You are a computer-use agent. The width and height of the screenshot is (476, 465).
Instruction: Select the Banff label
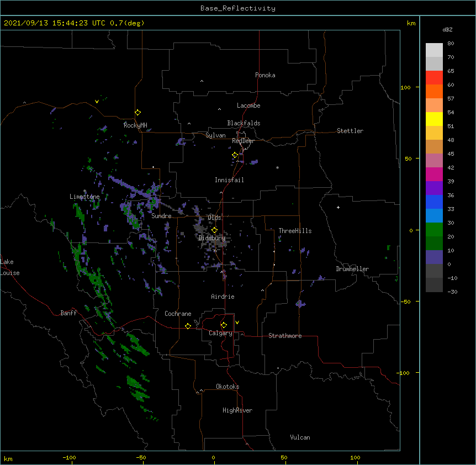(x=68, y=313)
